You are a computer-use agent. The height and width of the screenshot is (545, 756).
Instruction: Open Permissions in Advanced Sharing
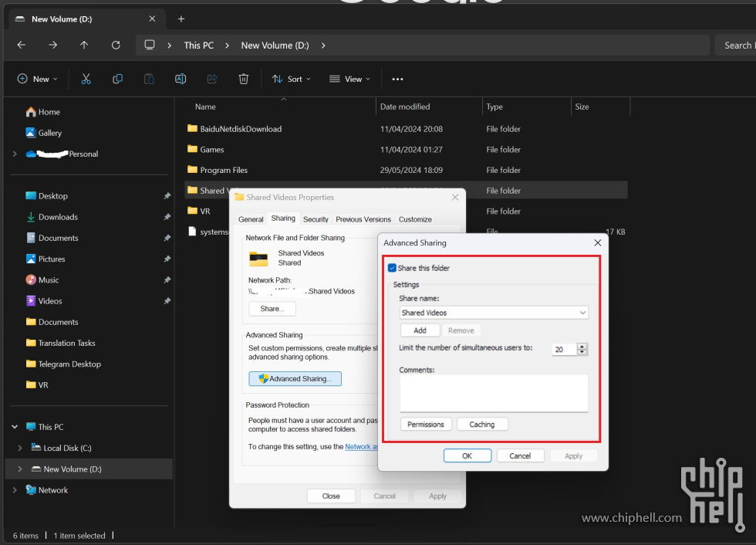[x=426, y=425]
